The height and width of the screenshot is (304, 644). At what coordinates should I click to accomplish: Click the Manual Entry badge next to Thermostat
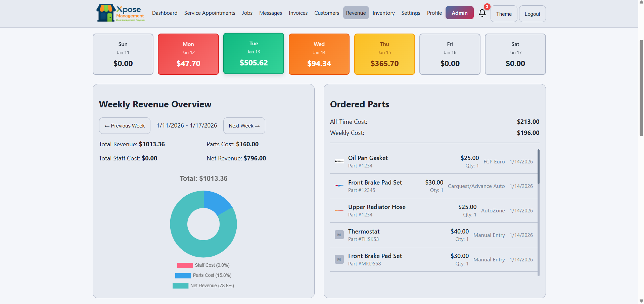pyautogui.click(x=339, y=235)
